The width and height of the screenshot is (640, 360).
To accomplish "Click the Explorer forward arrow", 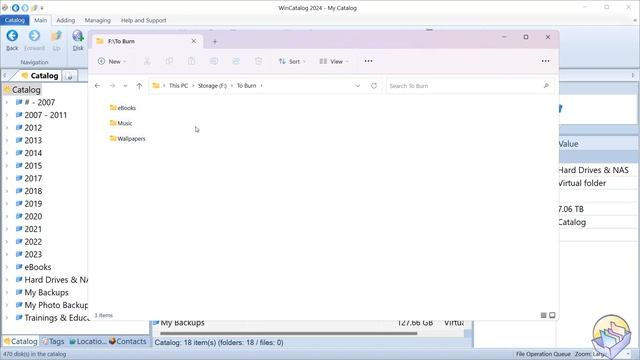I will click(x=112, y=86).
